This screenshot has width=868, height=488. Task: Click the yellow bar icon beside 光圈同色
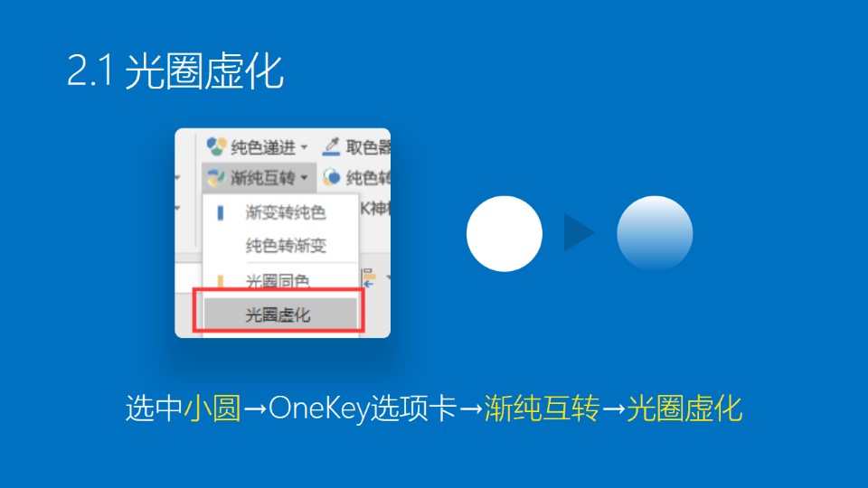(x=221, y=281)
